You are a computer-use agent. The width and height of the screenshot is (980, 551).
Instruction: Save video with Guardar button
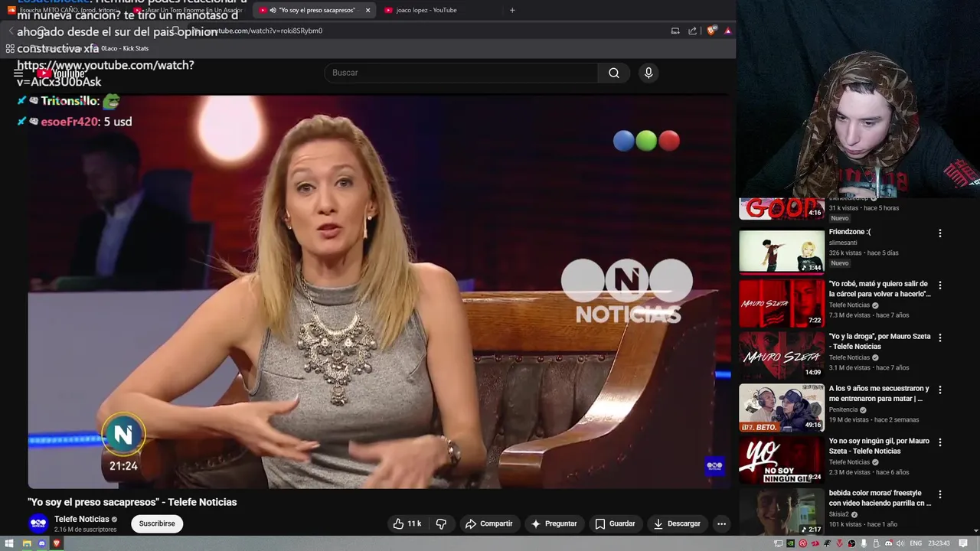(x=615, y=523)
